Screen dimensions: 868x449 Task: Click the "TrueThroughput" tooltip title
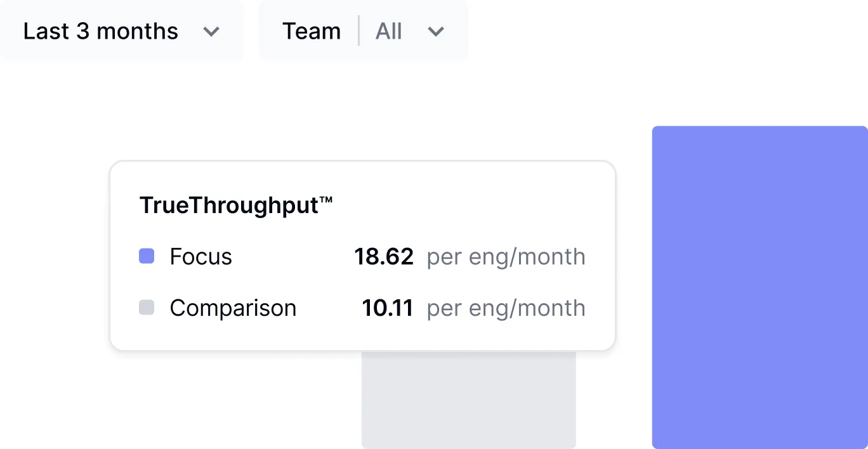click(x=228, y=206)
